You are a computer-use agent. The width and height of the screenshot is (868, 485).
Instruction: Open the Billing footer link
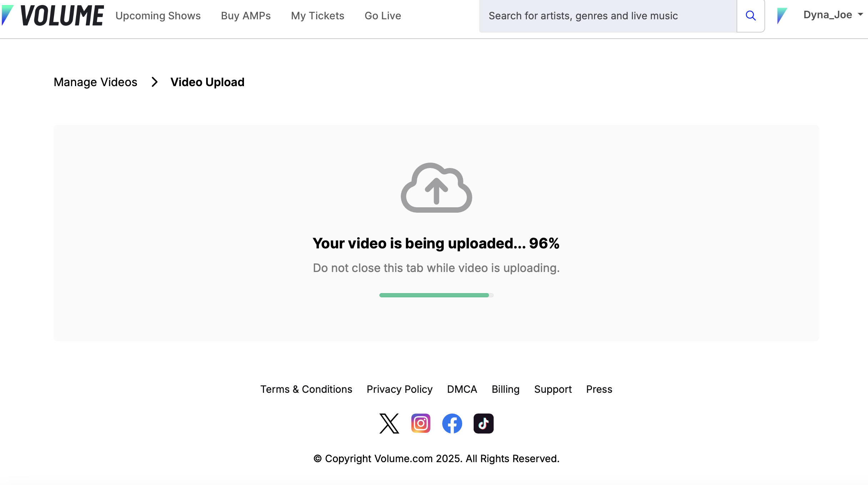[x=505, y=389]
